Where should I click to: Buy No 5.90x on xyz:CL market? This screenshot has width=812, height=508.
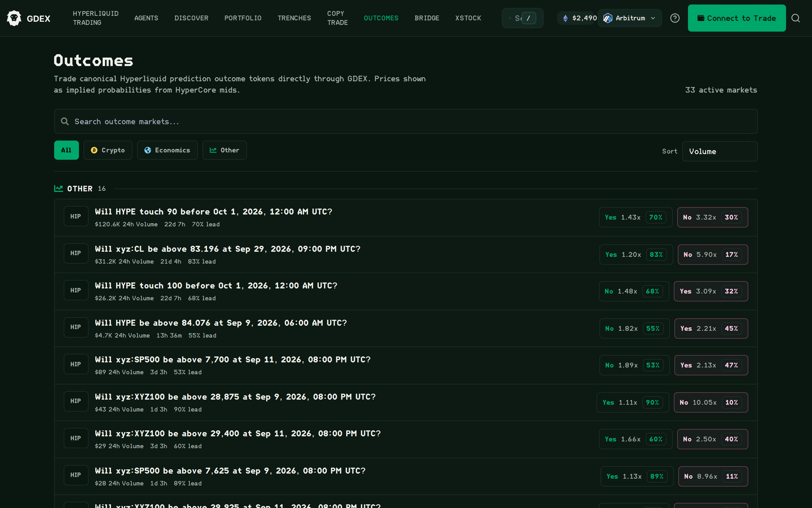(x=713, y=255)
